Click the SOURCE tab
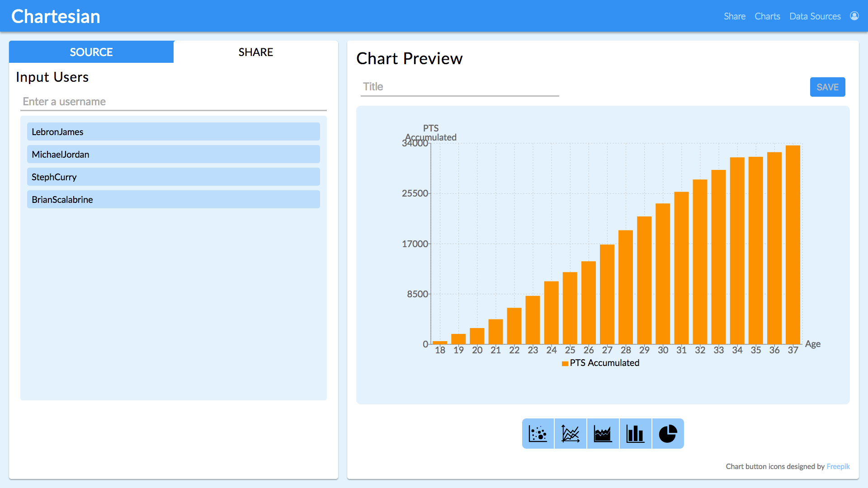Image resolution: width=868 pixels, height=488 pixels. (x=91, y=52)
